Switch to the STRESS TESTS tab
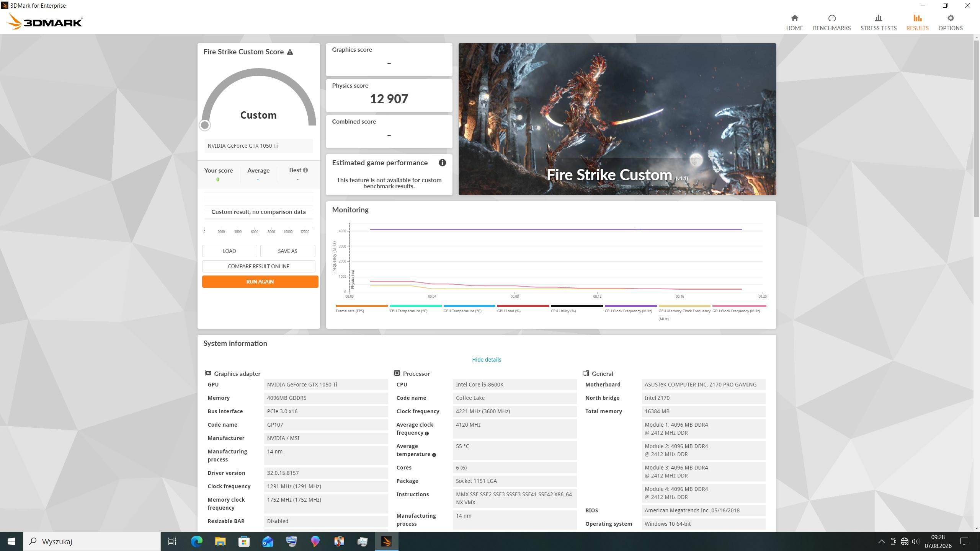This screenshot has width=980, height=551. [878, 23]
